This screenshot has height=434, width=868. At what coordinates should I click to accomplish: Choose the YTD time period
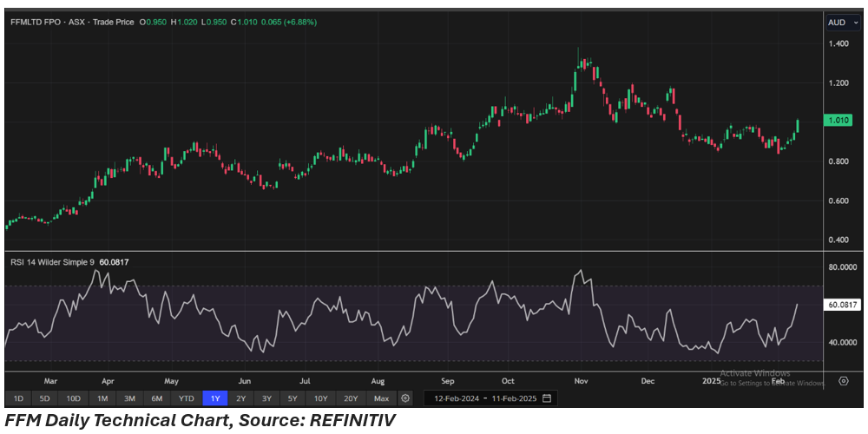pyautogui.click(x=186, y=398)
